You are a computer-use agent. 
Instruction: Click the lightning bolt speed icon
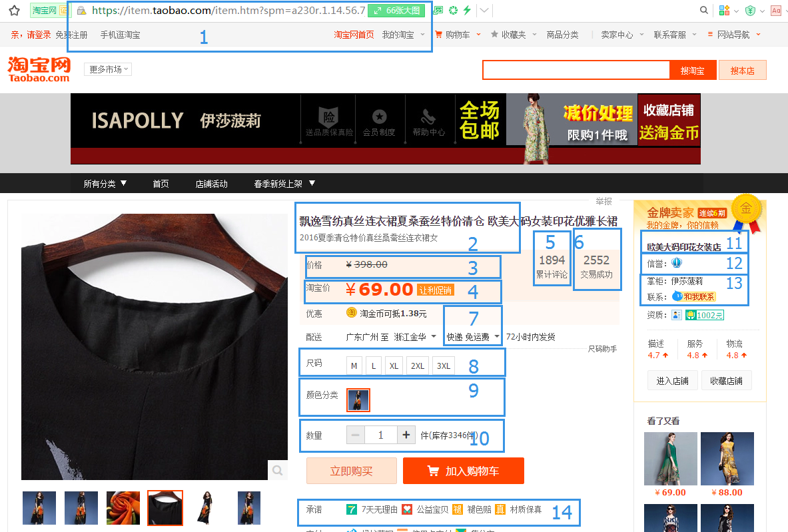pyautogui.click(x=468, y=10)
